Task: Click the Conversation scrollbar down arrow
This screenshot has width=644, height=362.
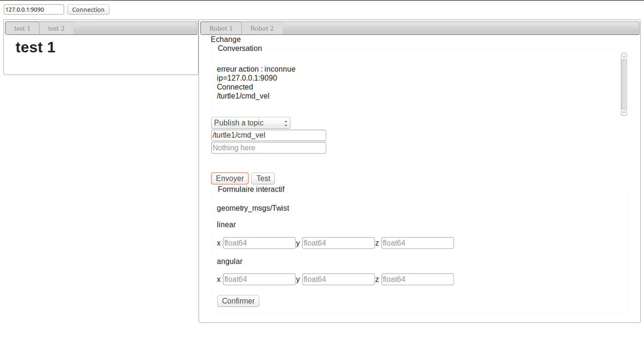Action: click(624, 113)
